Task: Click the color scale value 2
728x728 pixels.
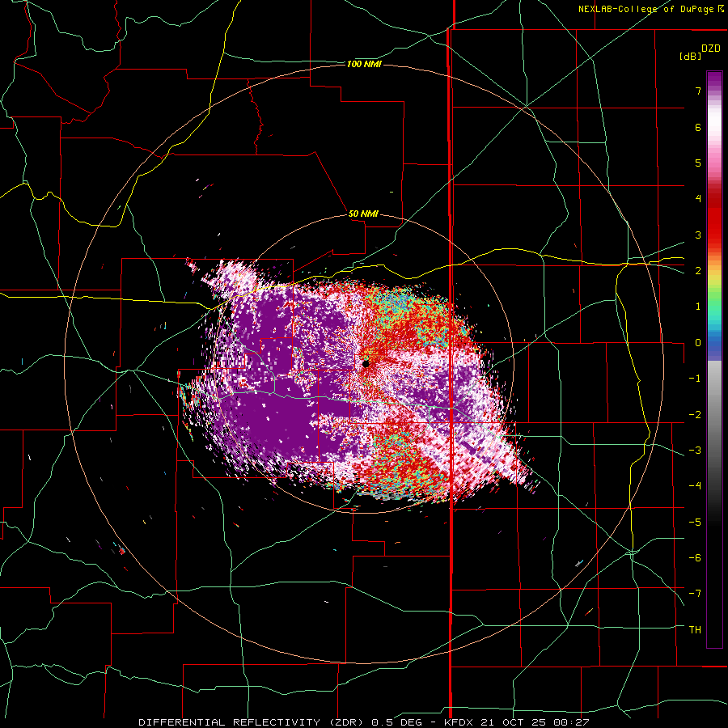Action: pyautogui.click(x=698, y=271)
